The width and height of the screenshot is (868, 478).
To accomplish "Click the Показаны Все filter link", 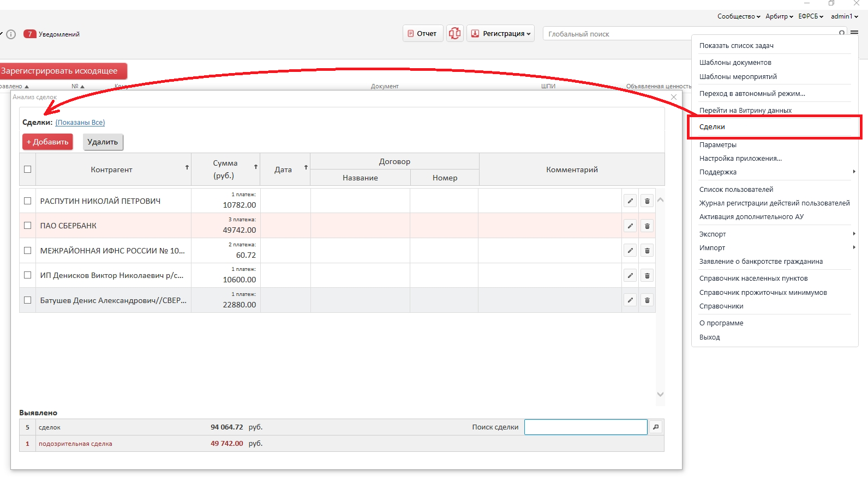I will tap(80, 123).
